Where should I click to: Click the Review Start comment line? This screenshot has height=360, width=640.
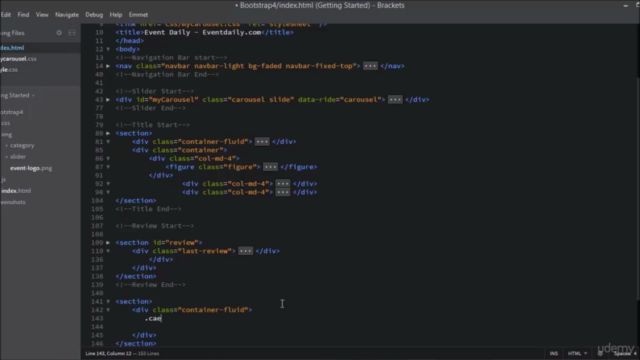(155, 226)
